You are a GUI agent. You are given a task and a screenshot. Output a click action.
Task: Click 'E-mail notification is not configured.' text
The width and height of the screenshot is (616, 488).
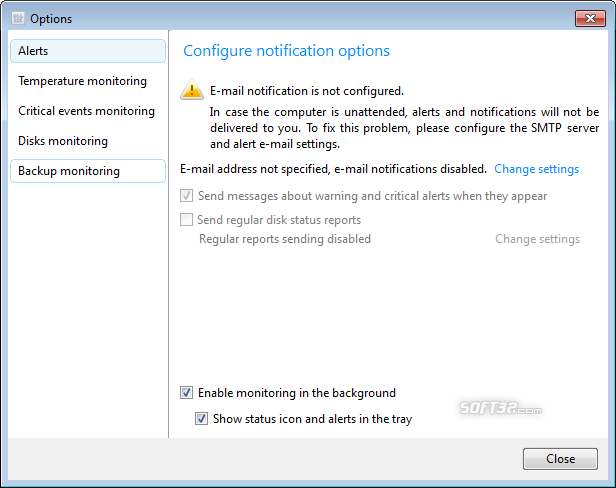307,91
